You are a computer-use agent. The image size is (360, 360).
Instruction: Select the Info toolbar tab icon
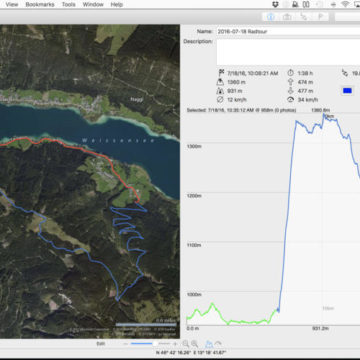tap(271, 17)
